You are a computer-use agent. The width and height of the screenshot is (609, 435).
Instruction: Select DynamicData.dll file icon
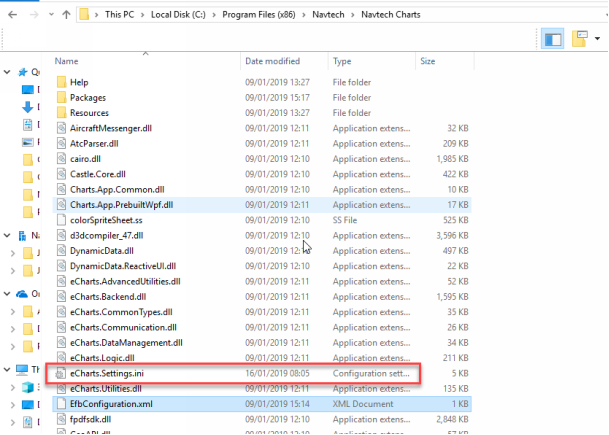tap(61, 251)
